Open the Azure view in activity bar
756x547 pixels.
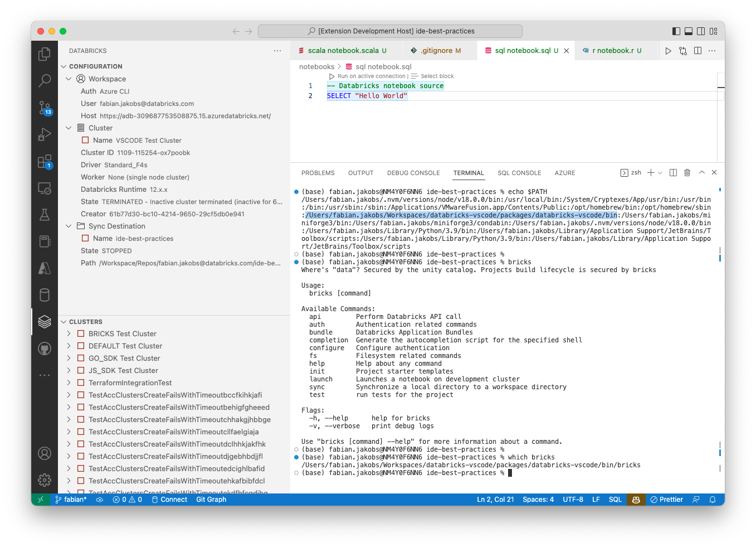[45, 268]
